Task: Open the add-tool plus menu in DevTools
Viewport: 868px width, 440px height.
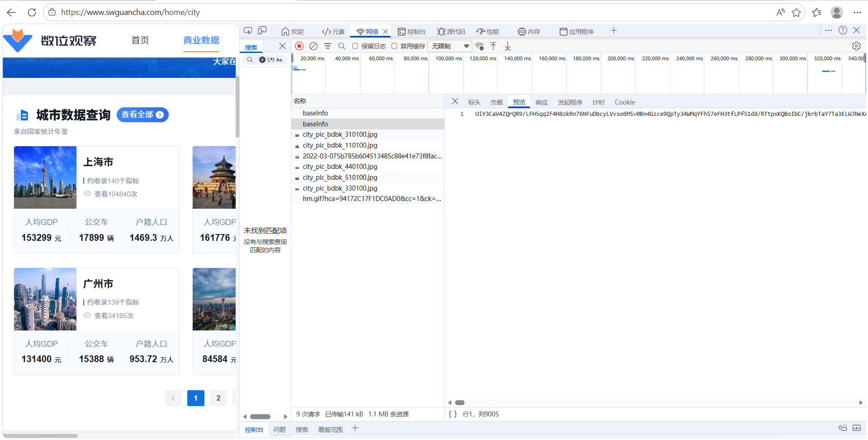Action: click(x=614, y=31)
